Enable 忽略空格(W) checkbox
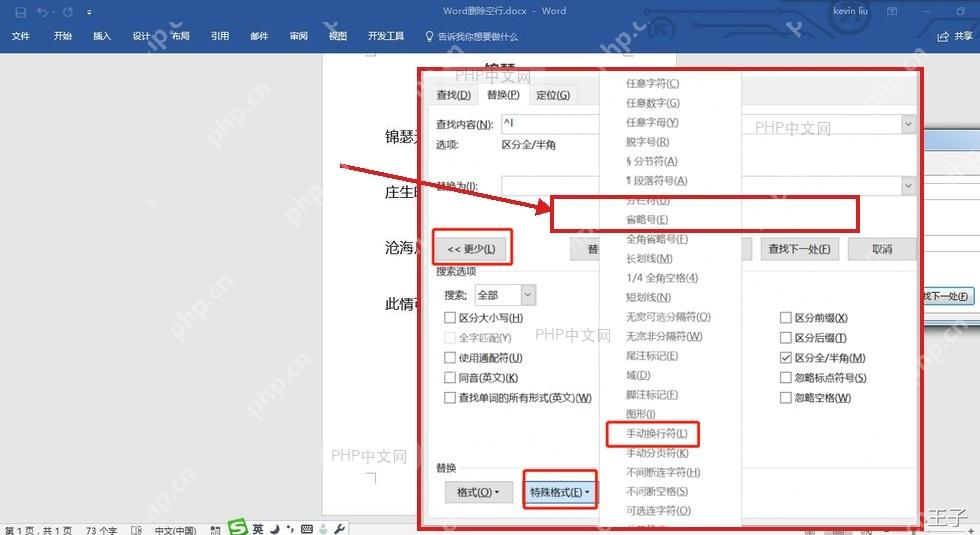This screenshot has width=980, height=535. [786, 398]
